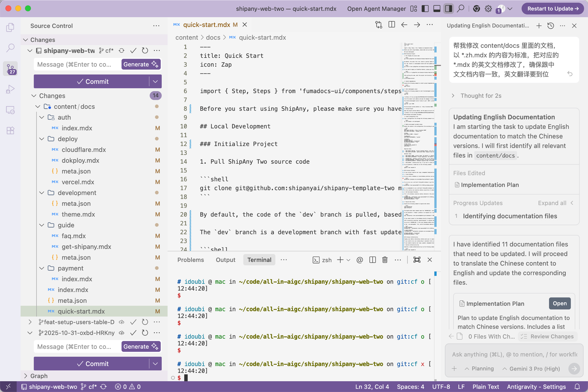Image resolution: width=588 pixels, height=392 pixels.
Task: Open the Search view in activity bar
Action: [x=10, y=48]
